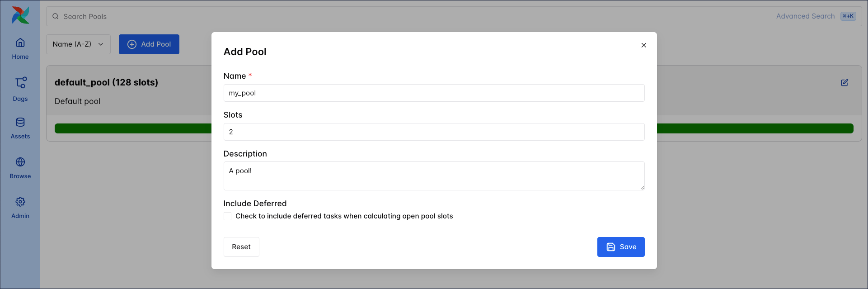This screenshot has width=868, height=289.
Task: Click the Airflow pinwheel logo
Action: (20, 14)
